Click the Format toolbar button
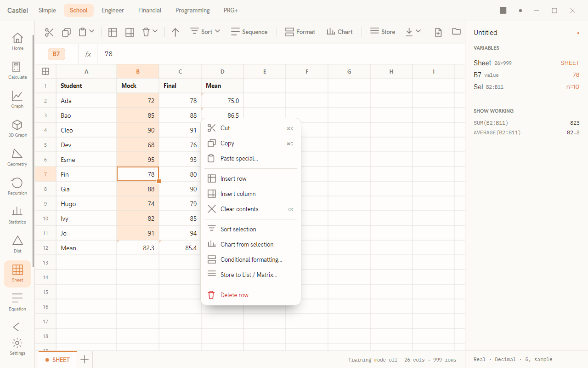 300,32
